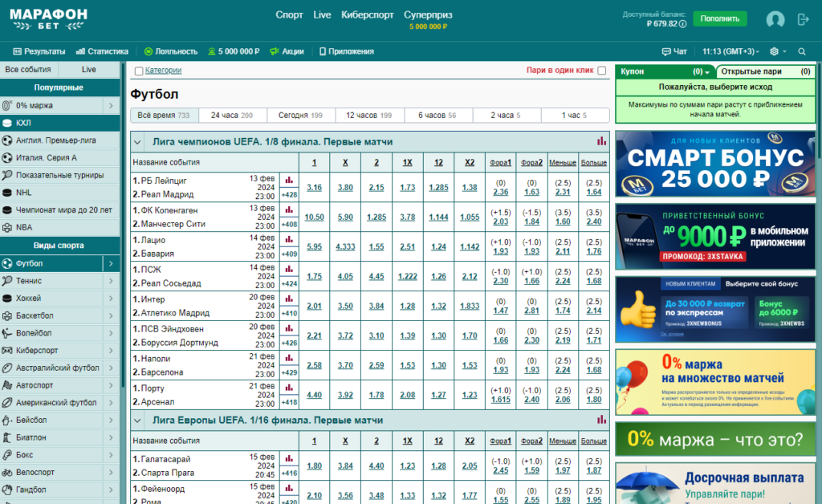The width and height of the screenshot is (822, 504).
Task: Switch to Live in top navigation
Action: point(322,14)
